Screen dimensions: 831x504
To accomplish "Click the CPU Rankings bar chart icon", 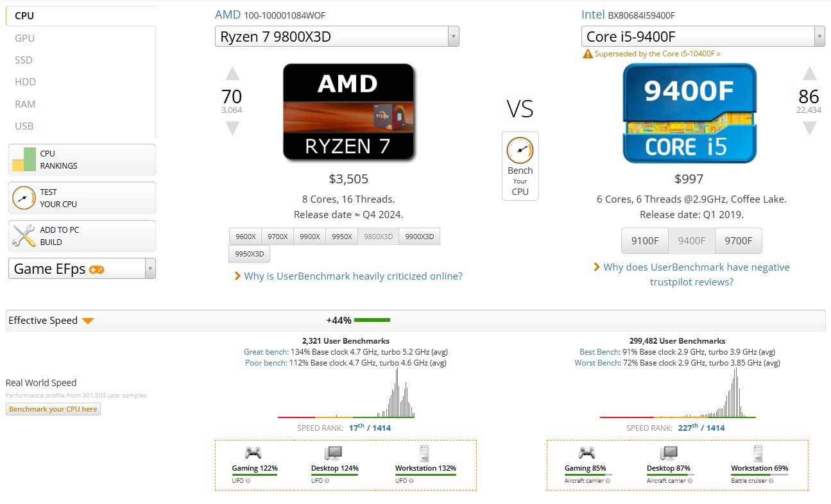I will 24,160.
